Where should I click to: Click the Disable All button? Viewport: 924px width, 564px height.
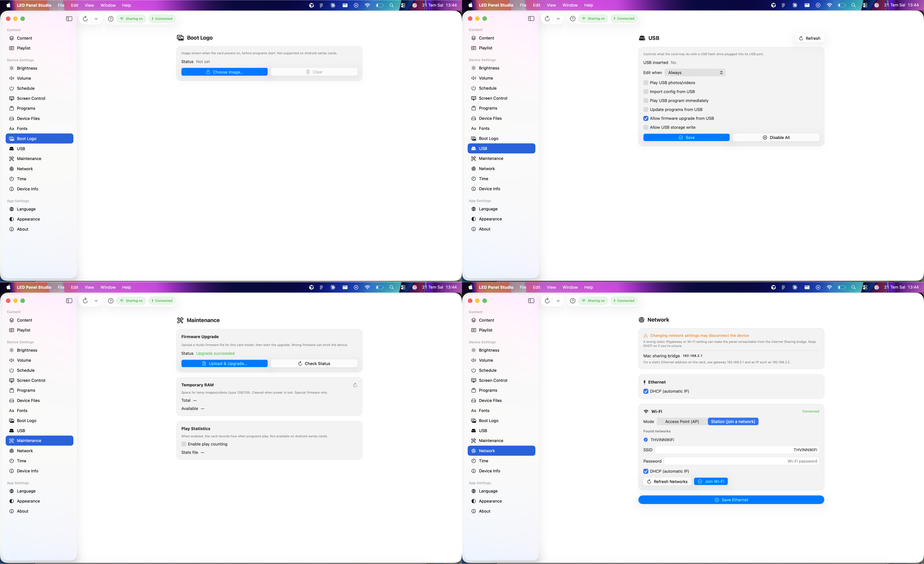[776, 138]
